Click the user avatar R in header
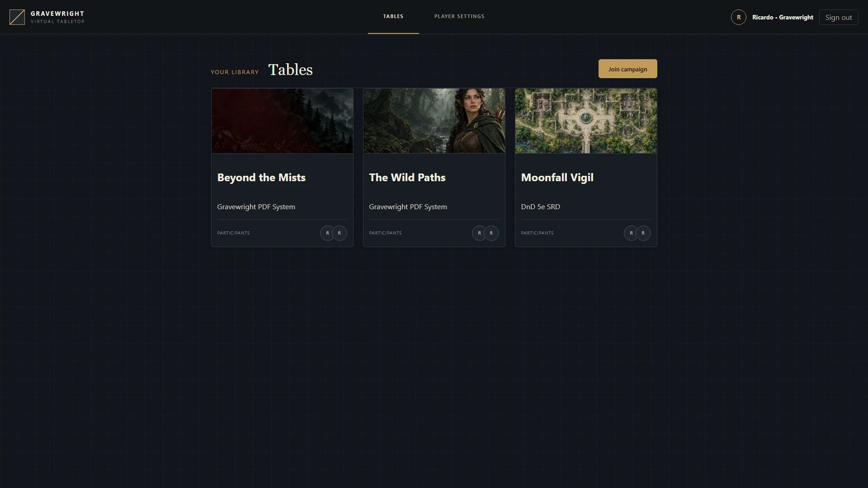Screen dimensions: 868x488 click(x=739, y=17)
